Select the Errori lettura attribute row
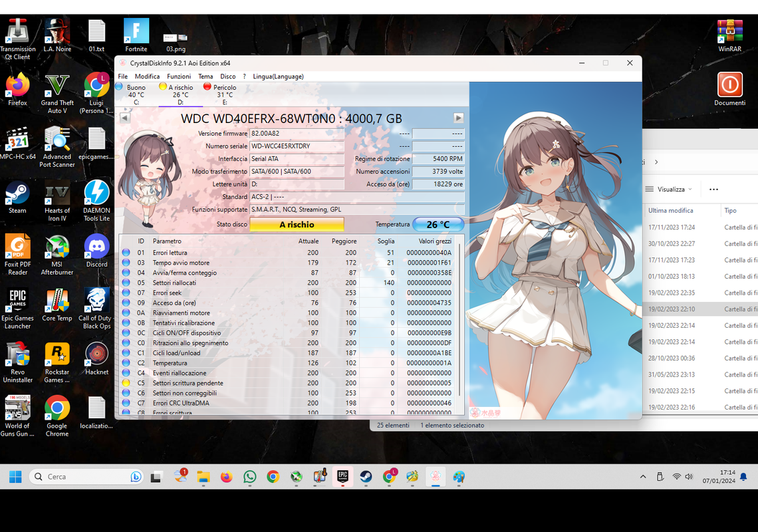Viewport: 758px width, 532px height. [x=289, y=253]
